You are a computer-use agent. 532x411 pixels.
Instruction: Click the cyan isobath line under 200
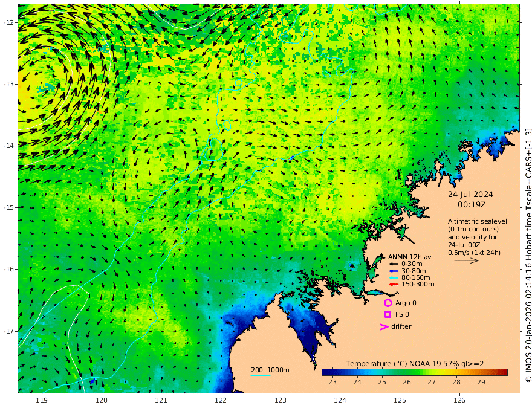[x=261, y=375]
